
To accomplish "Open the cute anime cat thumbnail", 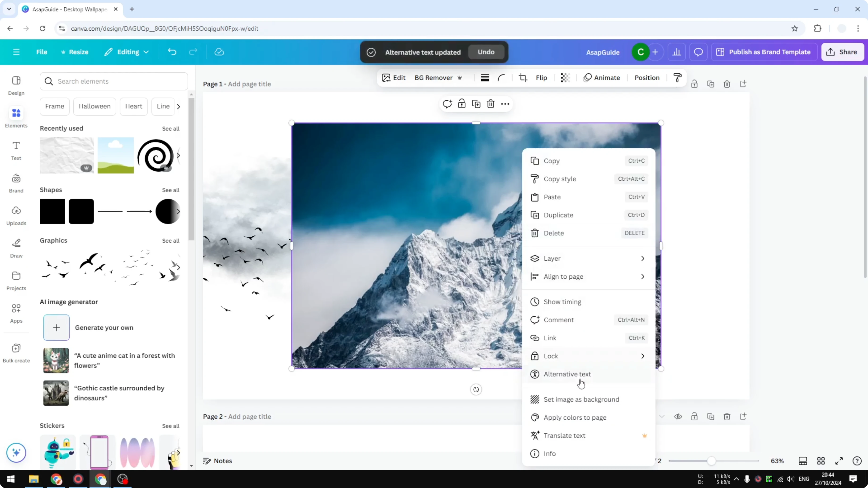I will click(x=56, y=360).
